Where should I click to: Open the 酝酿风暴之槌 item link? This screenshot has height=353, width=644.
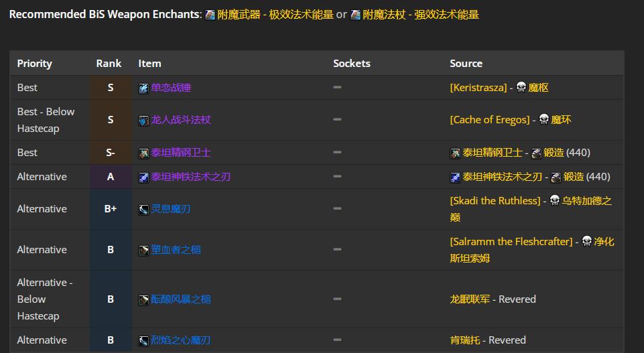tap(180, 299)
